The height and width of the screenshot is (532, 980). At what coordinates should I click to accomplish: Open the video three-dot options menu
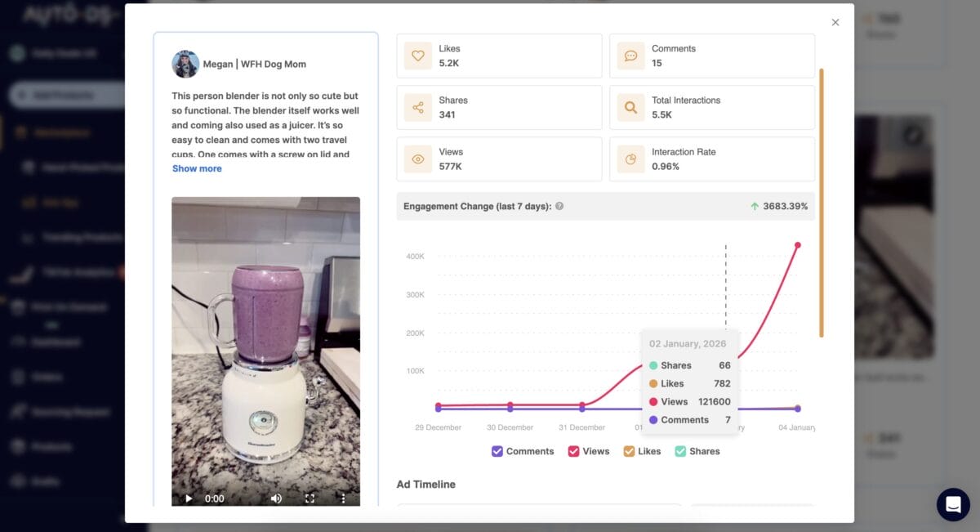click(x=343, y=498)
